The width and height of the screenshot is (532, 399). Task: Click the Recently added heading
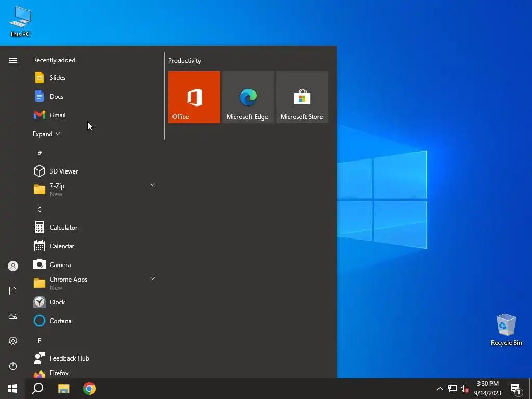click(54, 60)
